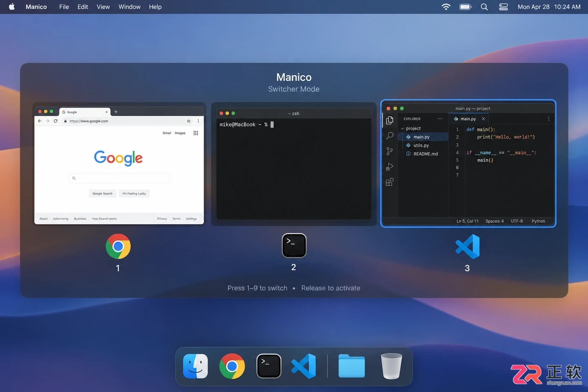Select the Chrome icon labeled 1 in switcher
The image size is (588, 392).
(x=118, y=246)
